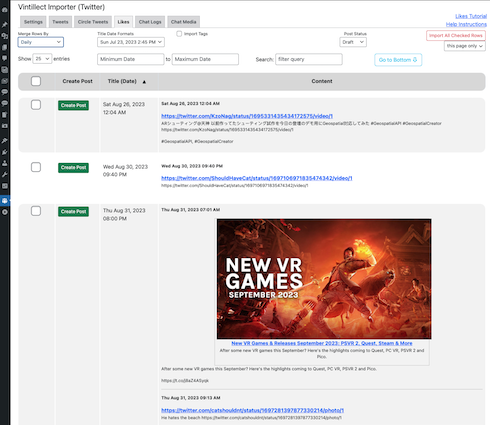Viewport: 490px width, 425px height.
Task: Open the Post Status Draft dropdown
Action: (x=353, y=42)
